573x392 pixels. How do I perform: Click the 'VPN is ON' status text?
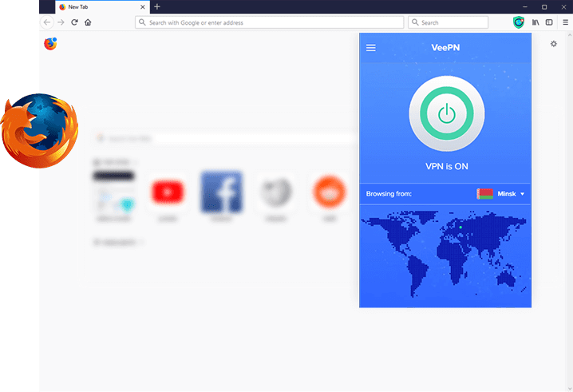point(447,166)
